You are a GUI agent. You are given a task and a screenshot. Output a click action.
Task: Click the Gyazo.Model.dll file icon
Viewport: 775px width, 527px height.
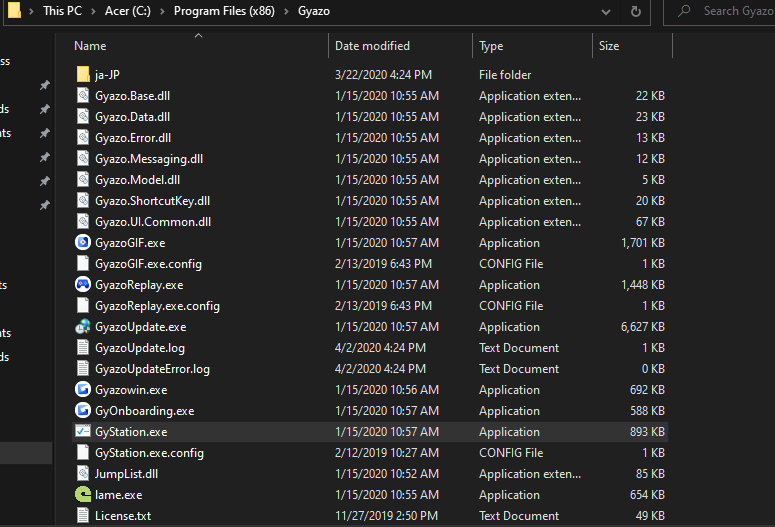[x=83, y=179]
